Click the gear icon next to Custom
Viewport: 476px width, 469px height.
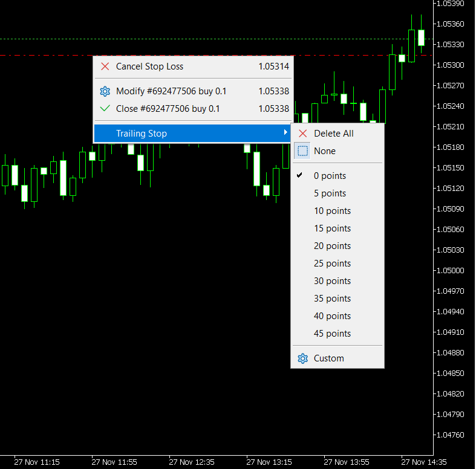click(x=303, y=358)
